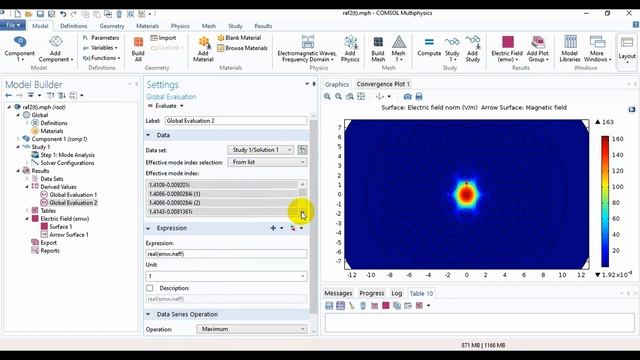Click the Parameters button
The image size is (640, 360).
[x=101, y=38]
